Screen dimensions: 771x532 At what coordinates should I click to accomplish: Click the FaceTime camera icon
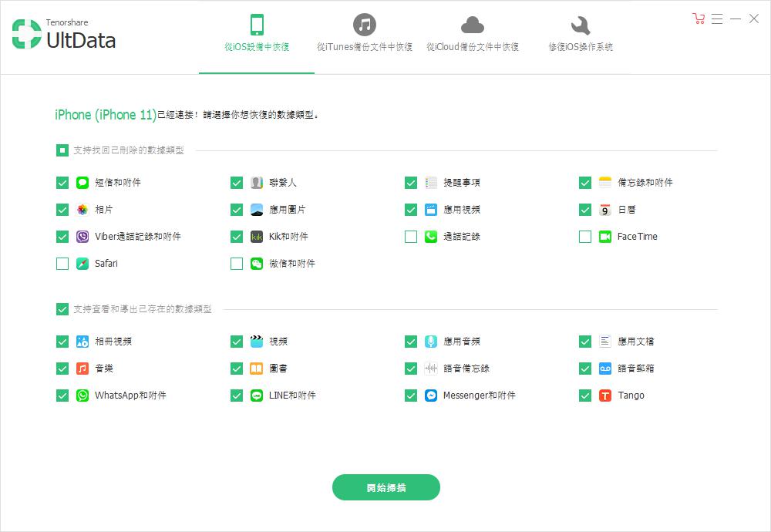604,237
